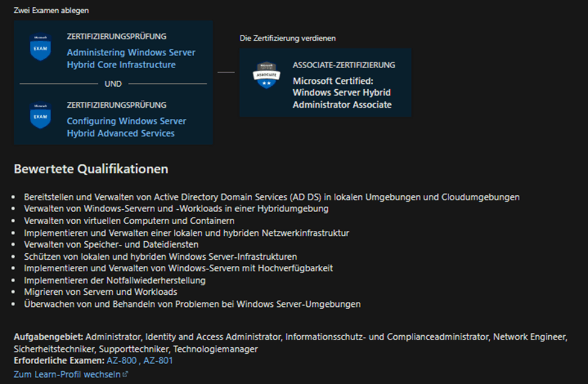Click Microsoft Certified Windows Server Hybrid Administrator Associate title
588x384 pixels.
[x=342, y=93]
